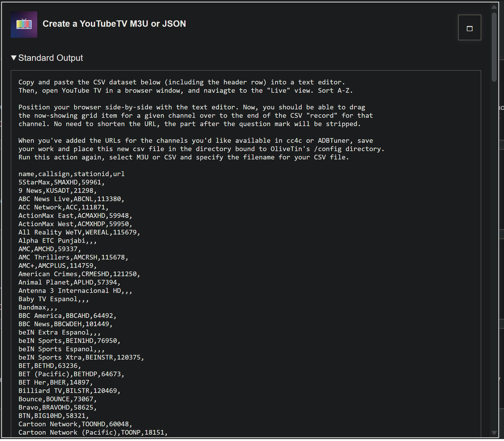Click the ABC News Live record line
The height and width of the screenshot is (441, 504).
[x=71, y=199]
